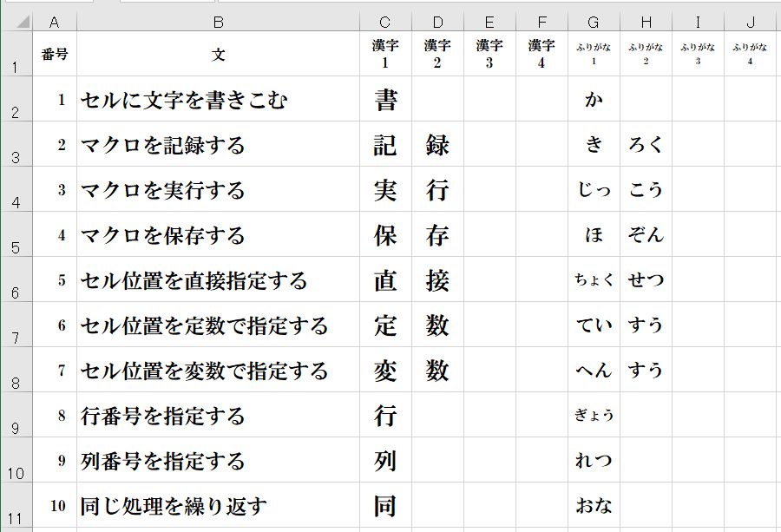Select cell マクロを保存する
Screen dimensions: 781x532
(218, 234)
